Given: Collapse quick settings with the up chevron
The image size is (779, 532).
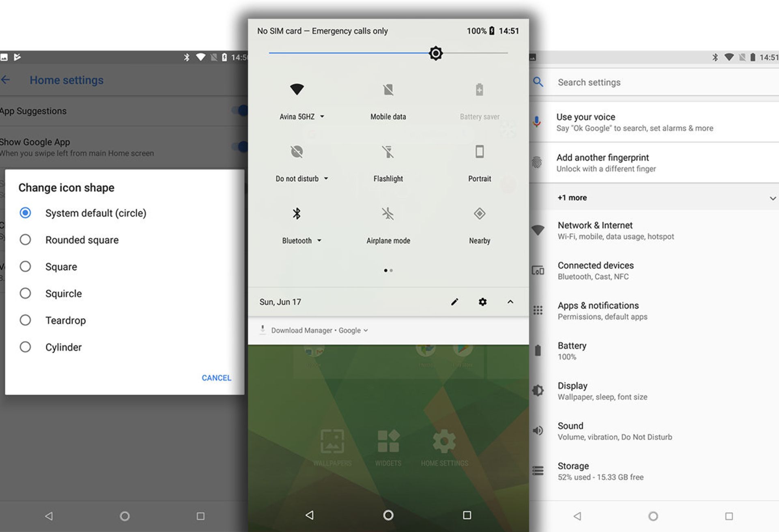Looking at the screenshot, I should 510,302.
